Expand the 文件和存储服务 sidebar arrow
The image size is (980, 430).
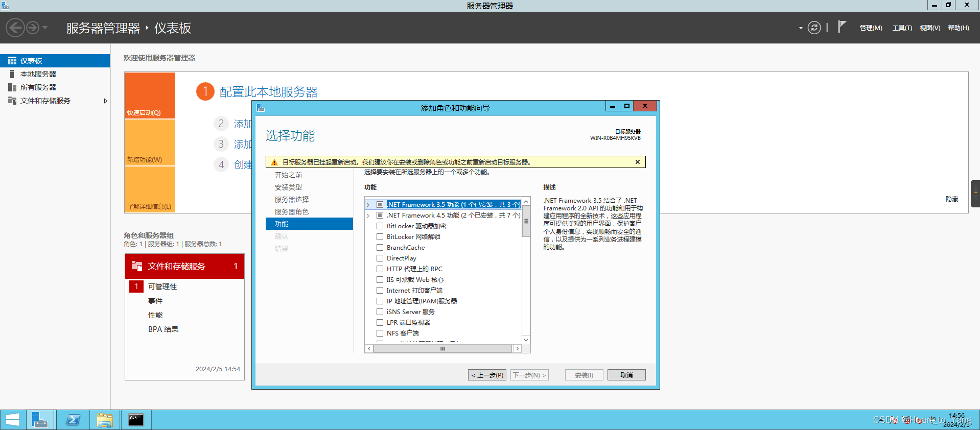pyautogui.click(x=105, y=101)
